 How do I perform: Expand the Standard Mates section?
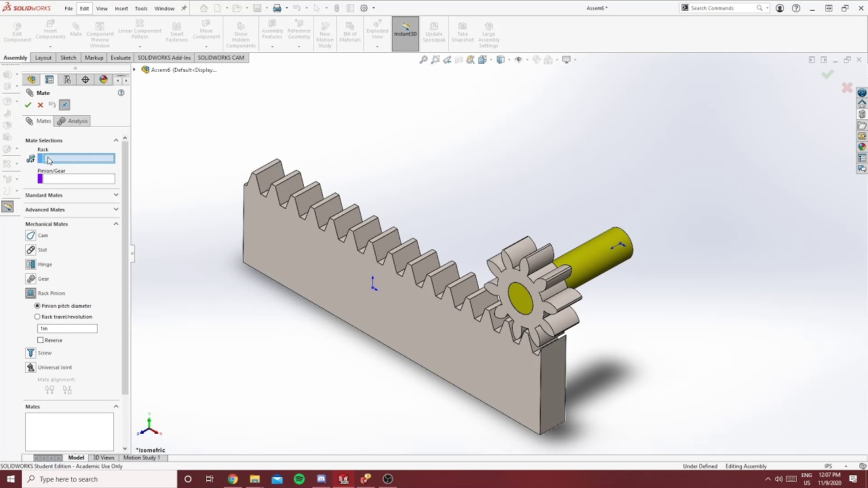pos(116,195)
